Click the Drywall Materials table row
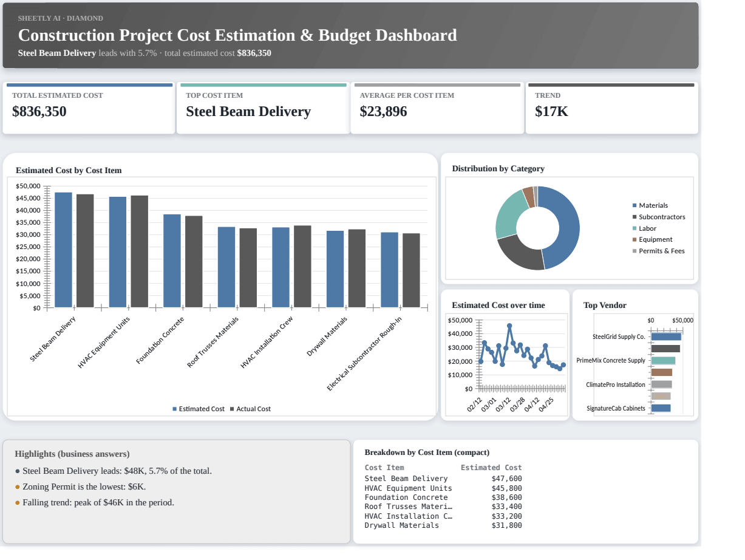 coord(443,525)
